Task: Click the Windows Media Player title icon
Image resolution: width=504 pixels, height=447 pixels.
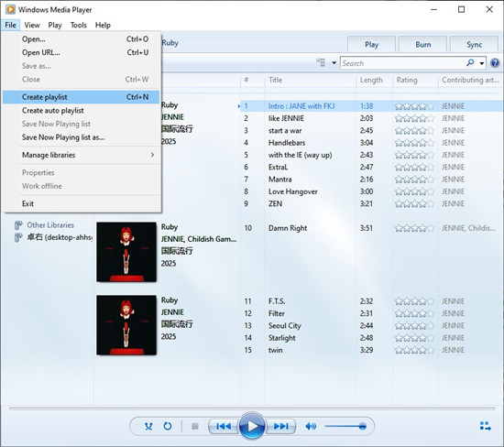Action: pyautogui.click(x=10, y=9)
